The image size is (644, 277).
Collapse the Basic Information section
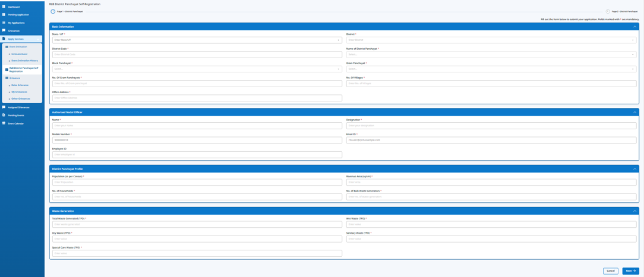pyautogui.click(x=634, y=27)
